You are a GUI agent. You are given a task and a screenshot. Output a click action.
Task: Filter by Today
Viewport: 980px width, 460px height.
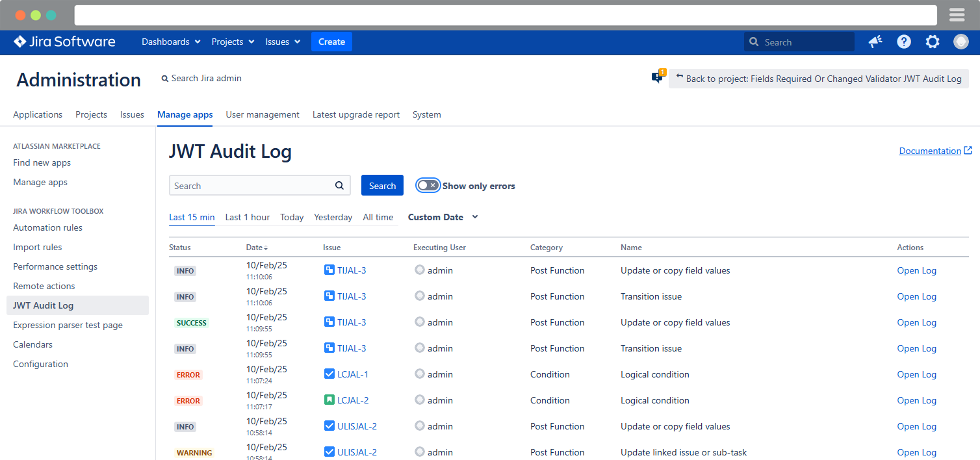pyautogui.click(x=292, y=217)
